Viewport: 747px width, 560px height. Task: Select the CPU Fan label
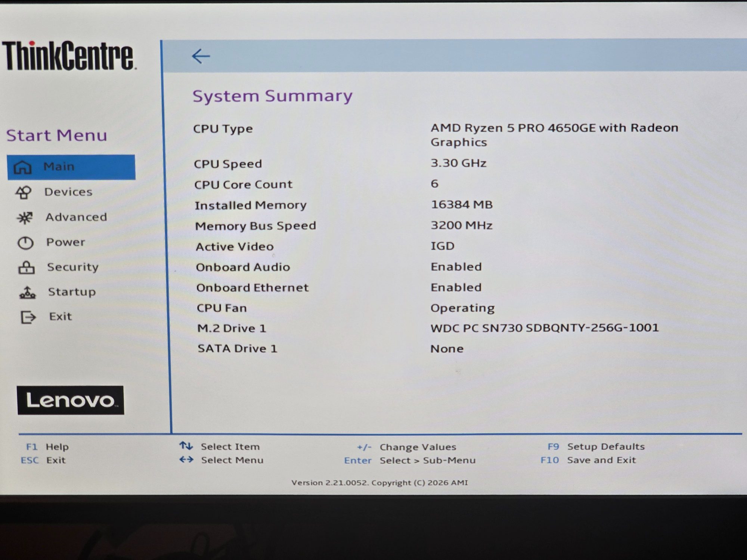pos(222,308)
